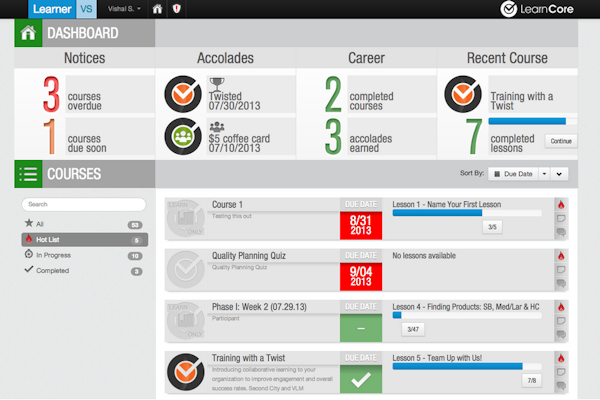Viewport: 600px width, 400px height.
Task: Open comments for Training with a Twist
Action: [561, 384]
